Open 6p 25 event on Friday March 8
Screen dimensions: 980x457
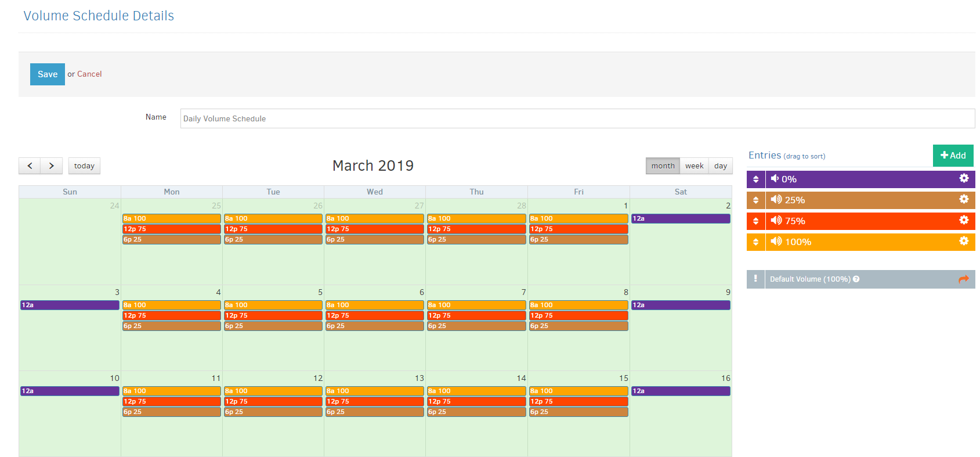click(x=578, y=326)
